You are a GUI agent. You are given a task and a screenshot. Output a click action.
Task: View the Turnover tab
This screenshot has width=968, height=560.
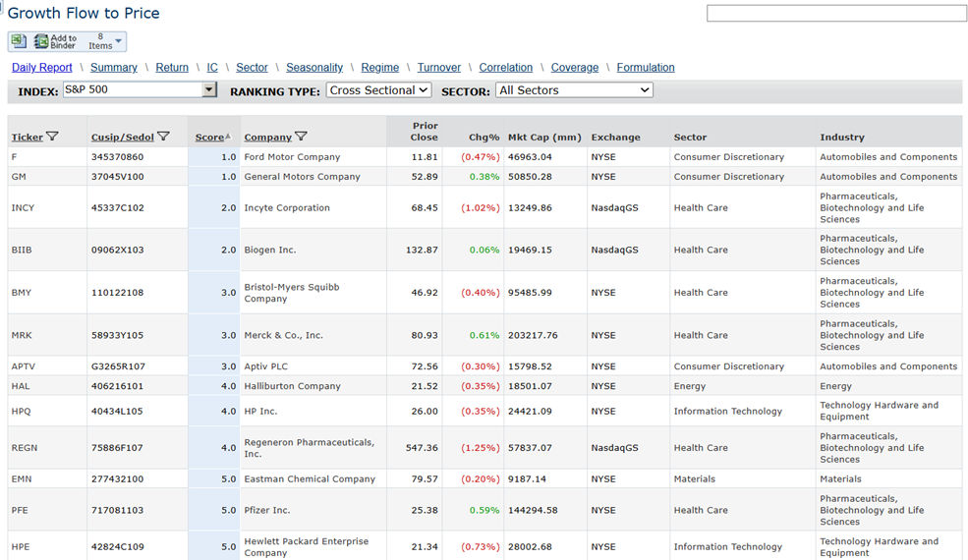click(x=439, y=68)
